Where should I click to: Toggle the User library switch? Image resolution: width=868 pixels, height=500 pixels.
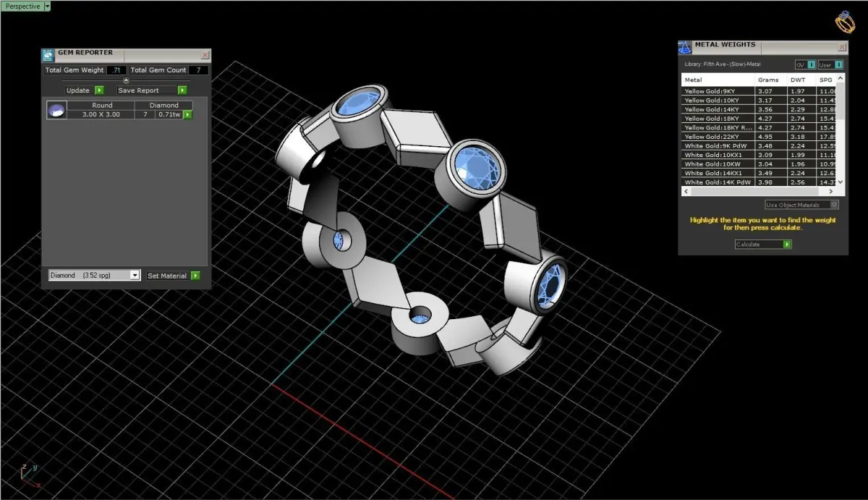(x=830, y=64)
